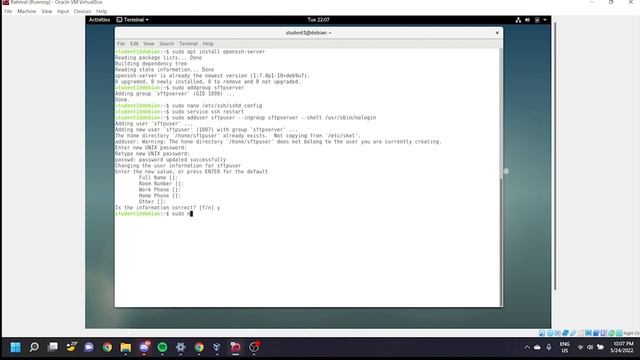
Task: Click 'Is the information correct? [Y/n]' line
Action: click(x=167, y=207)
